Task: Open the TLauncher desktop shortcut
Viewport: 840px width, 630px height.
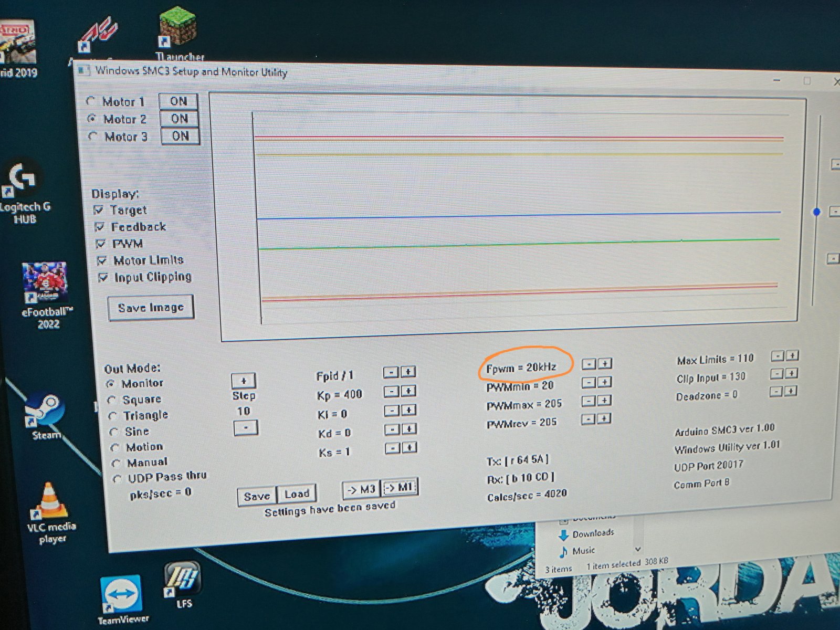Action: coord(178,33)
